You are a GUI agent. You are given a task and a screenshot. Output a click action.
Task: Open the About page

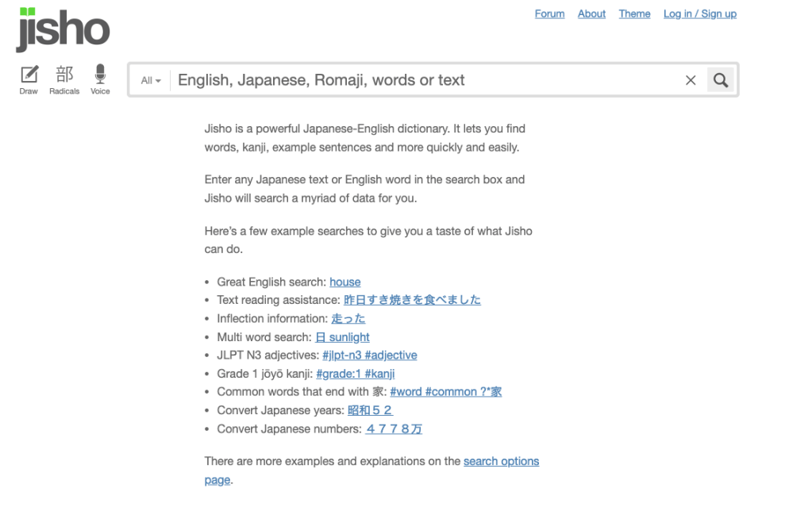tap(591, 13)
